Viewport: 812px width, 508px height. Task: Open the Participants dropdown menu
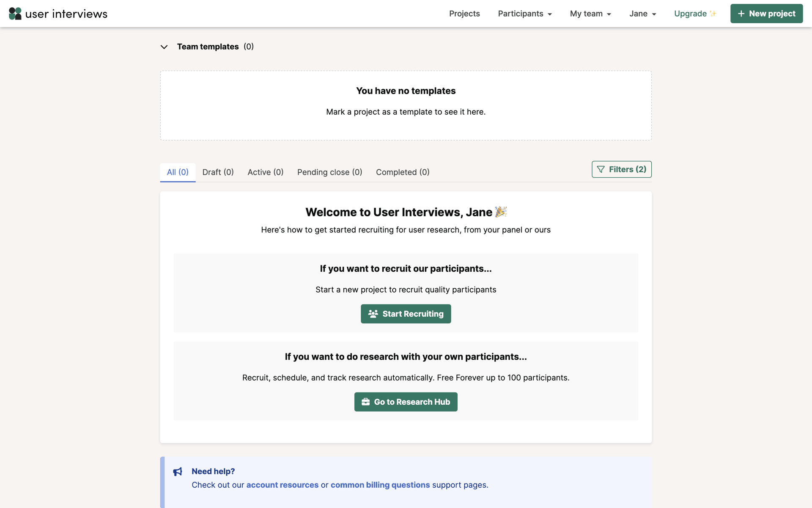pyautogui.click(x=525, y=14)
